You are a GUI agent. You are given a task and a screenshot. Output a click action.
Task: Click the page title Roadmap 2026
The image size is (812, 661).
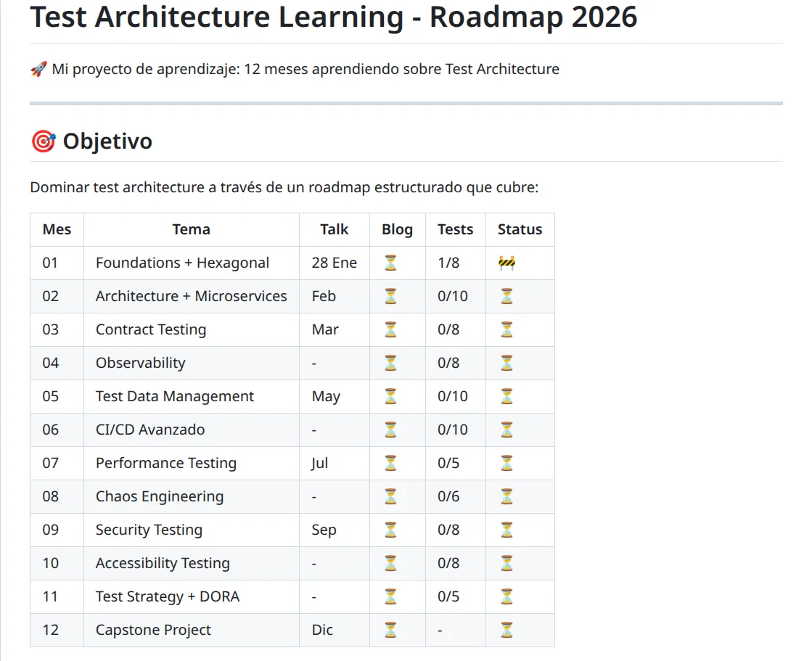[x=334, y=17]
